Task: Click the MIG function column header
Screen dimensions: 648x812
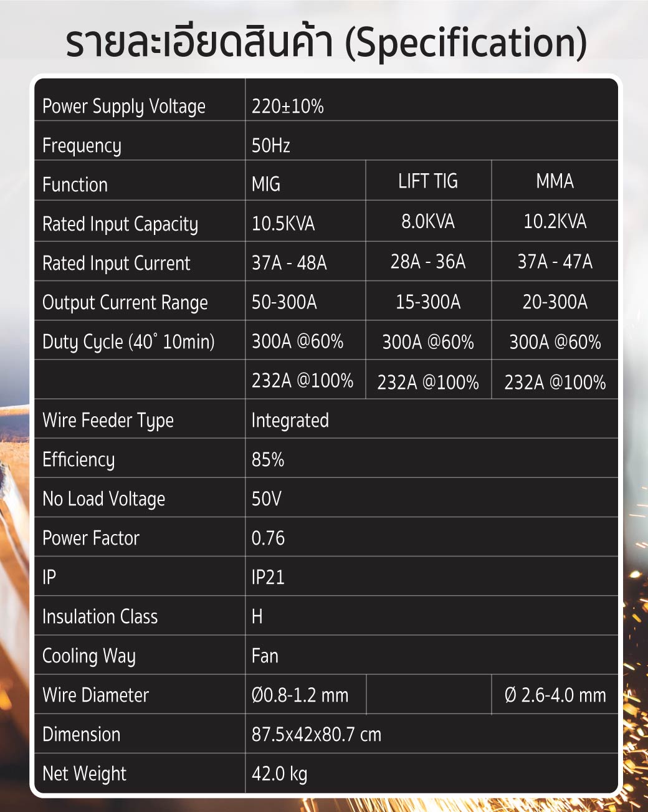Action: (265, 184)
